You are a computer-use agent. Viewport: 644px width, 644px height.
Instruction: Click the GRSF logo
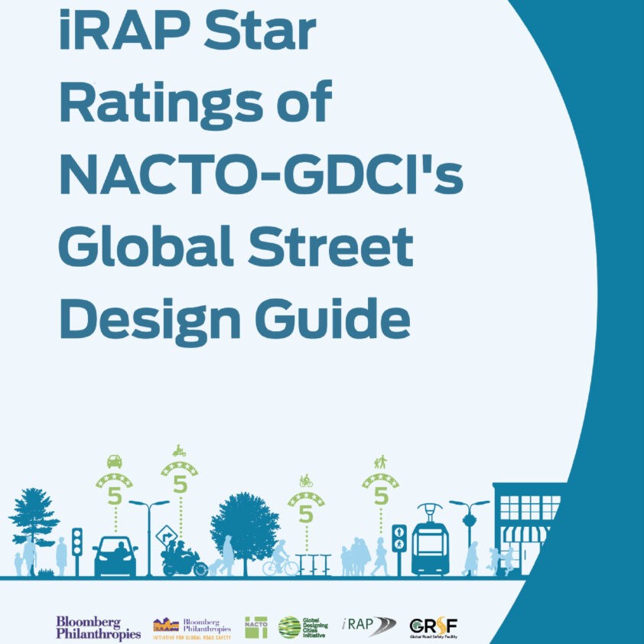(x=434, y=628)
